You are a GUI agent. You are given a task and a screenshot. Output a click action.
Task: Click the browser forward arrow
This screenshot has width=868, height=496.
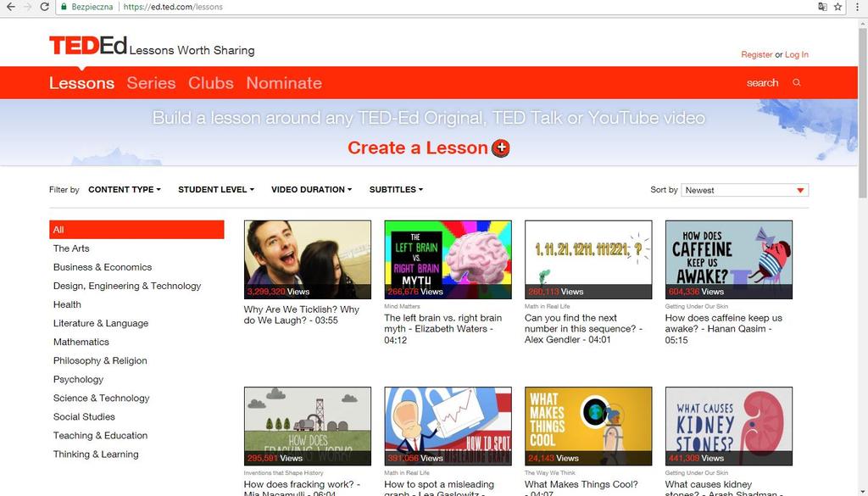(27, 7)
